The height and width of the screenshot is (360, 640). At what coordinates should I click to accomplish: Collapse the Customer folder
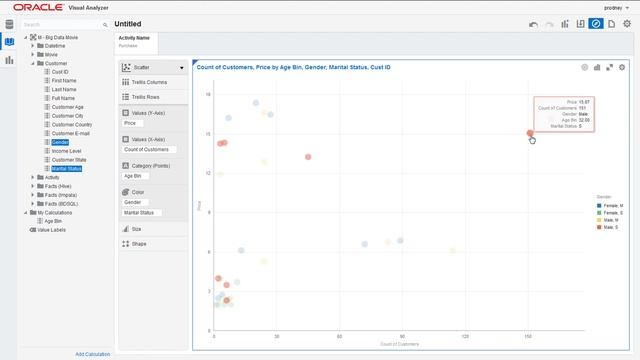tap(33, 63)
